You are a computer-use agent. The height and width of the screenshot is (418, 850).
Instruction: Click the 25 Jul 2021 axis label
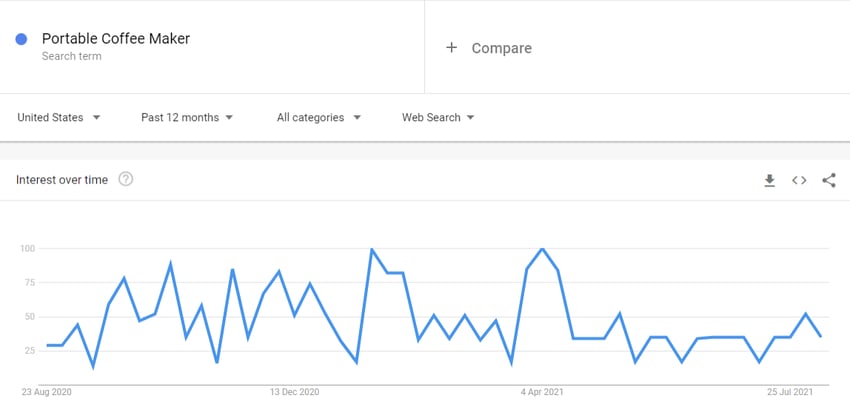point(790,392)
